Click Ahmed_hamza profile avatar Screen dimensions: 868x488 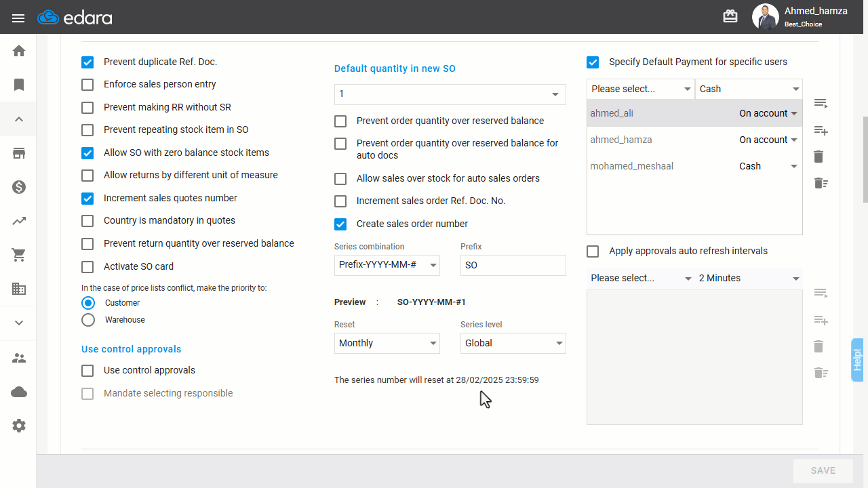765,17
